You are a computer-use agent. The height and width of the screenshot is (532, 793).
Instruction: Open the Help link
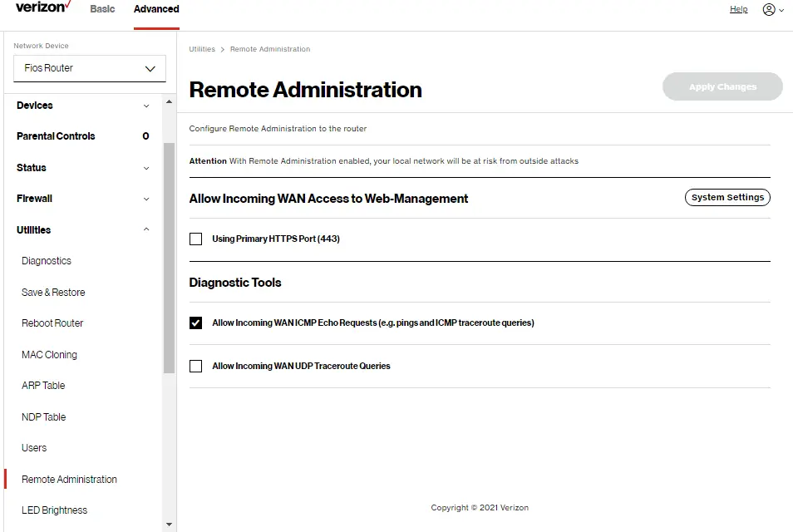click(x=738, y=9)
